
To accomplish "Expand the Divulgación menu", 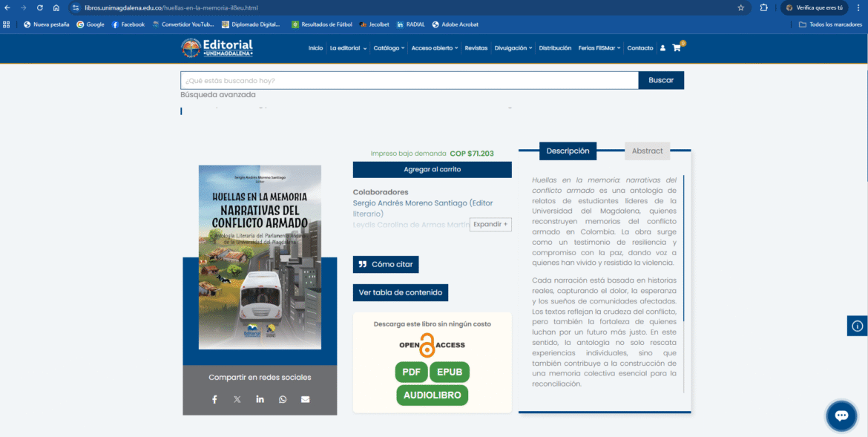I will (513, 48).
